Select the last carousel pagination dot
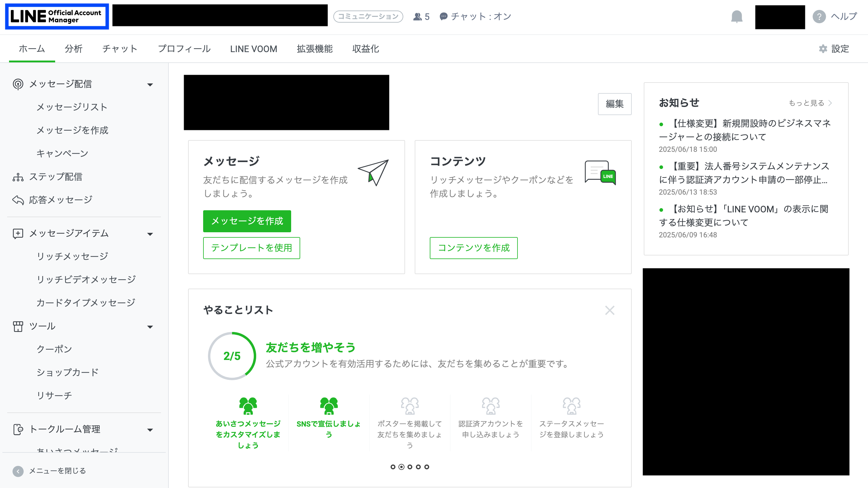This screenshot has width=868, height=488. point(426,467)
